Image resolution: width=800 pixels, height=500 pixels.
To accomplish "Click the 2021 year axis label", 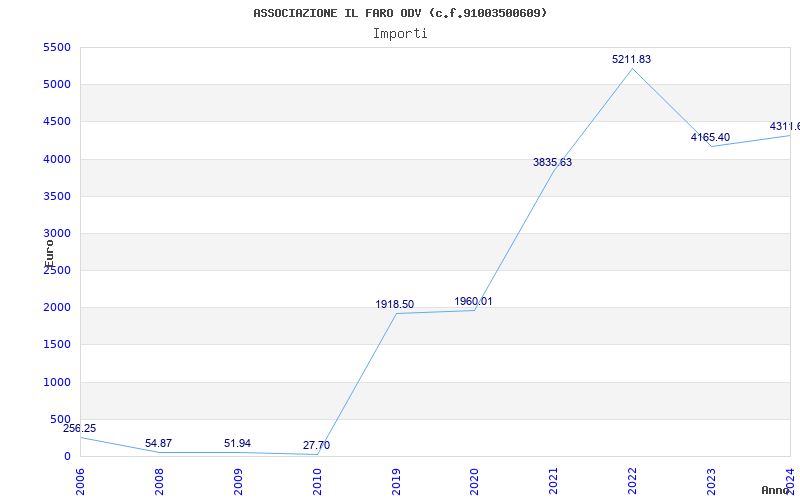I will pos(554,481).
